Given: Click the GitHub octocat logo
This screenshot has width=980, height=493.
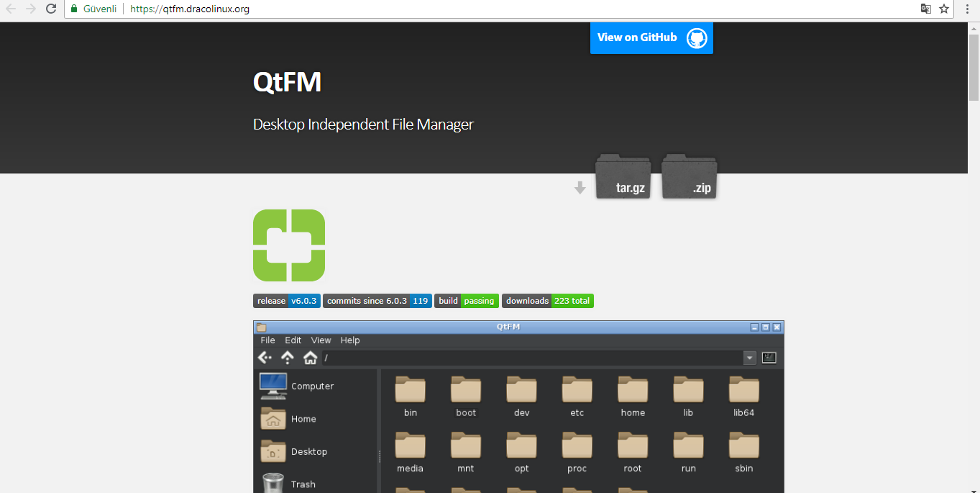Looking at the screenshot, I should [697, 37].
